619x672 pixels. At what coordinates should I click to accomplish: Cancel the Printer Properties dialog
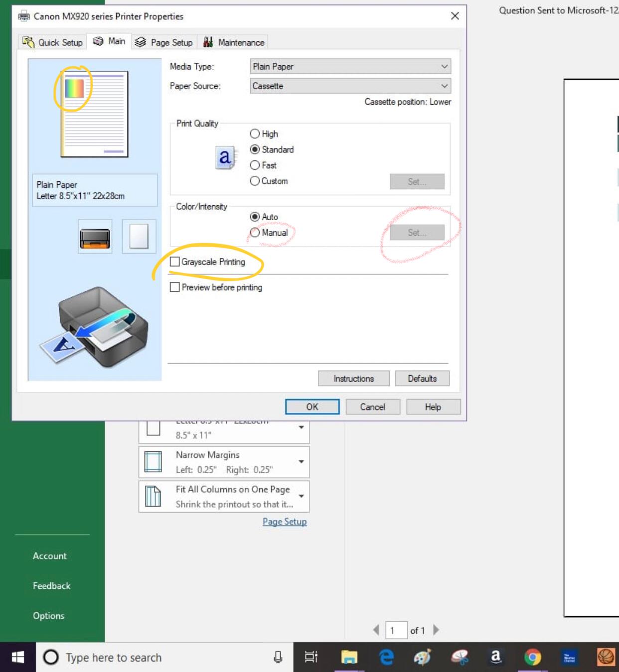pos(373,407)
